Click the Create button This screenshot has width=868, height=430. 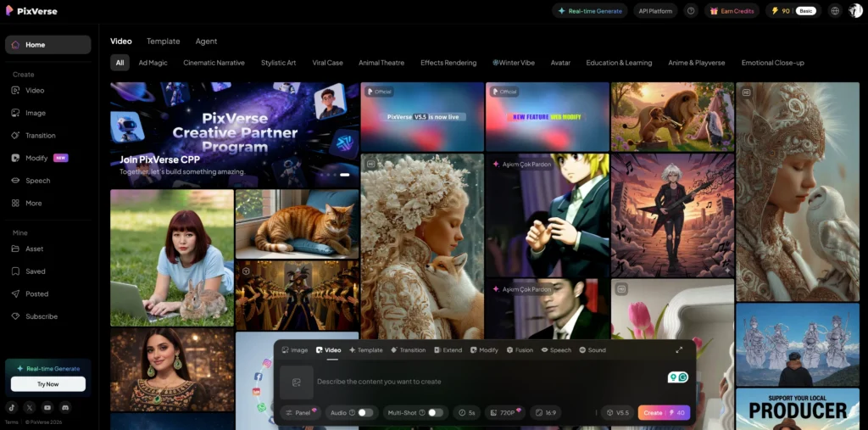point(664,413)
